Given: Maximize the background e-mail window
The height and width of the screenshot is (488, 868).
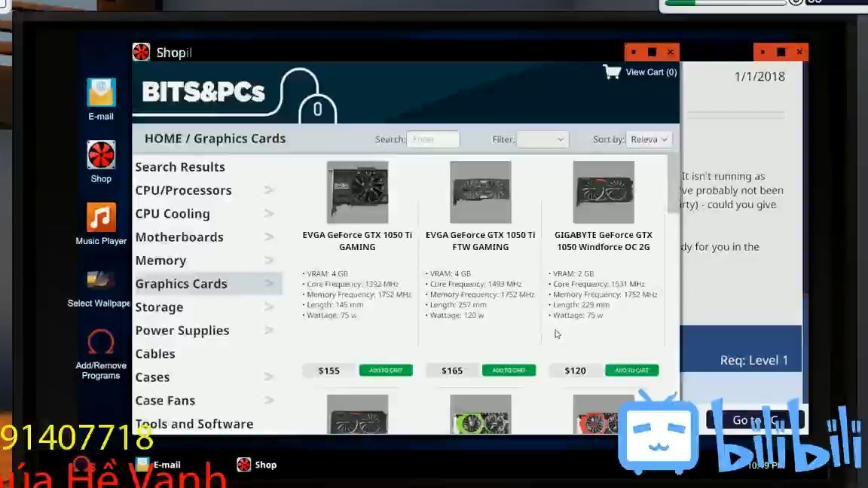Looking at the screenshot, I should 781,52.
